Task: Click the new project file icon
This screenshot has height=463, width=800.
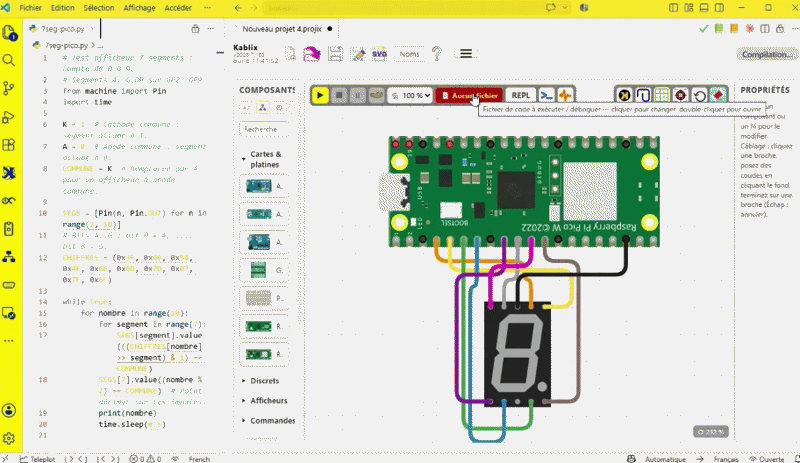Action: click(290, 54)
